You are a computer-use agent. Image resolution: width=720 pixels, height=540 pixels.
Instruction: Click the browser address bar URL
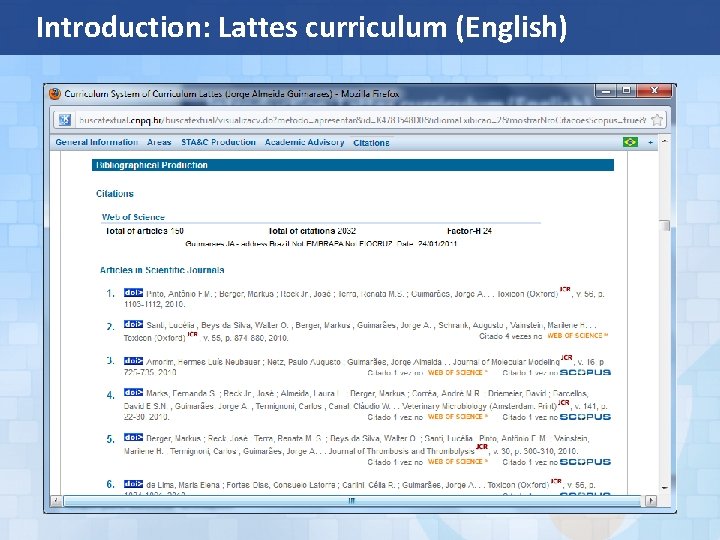(x=362, y=120)
